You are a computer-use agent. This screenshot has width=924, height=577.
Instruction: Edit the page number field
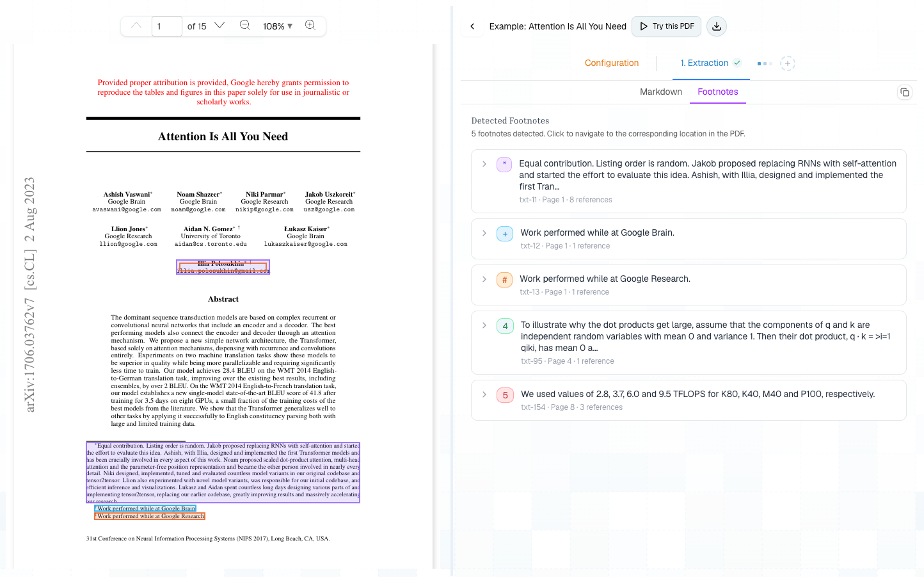click(x=167, y=26)
